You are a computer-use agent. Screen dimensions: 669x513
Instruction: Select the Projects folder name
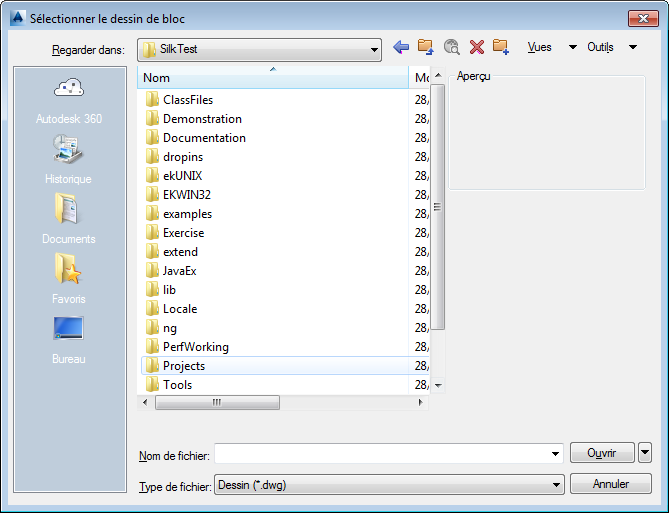(184, 366)
